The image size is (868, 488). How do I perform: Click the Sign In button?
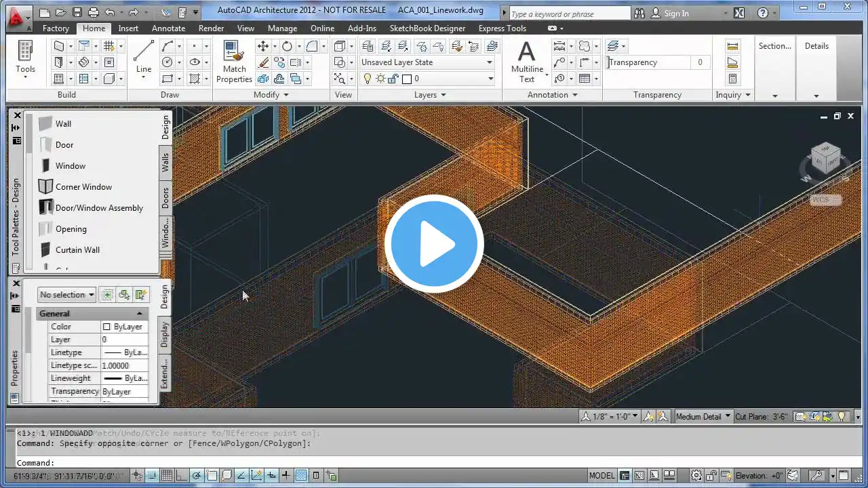[x=675, y=13]
